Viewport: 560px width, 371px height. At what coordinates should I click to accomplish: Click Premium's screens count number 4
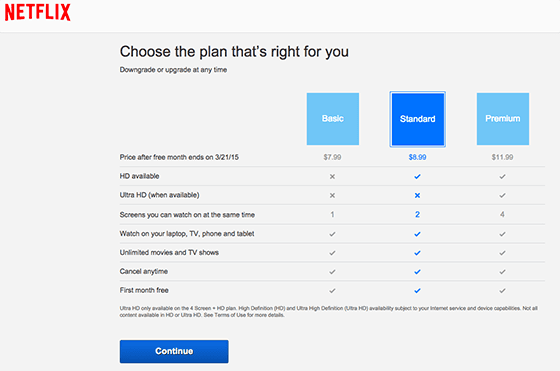coord(502,215)
